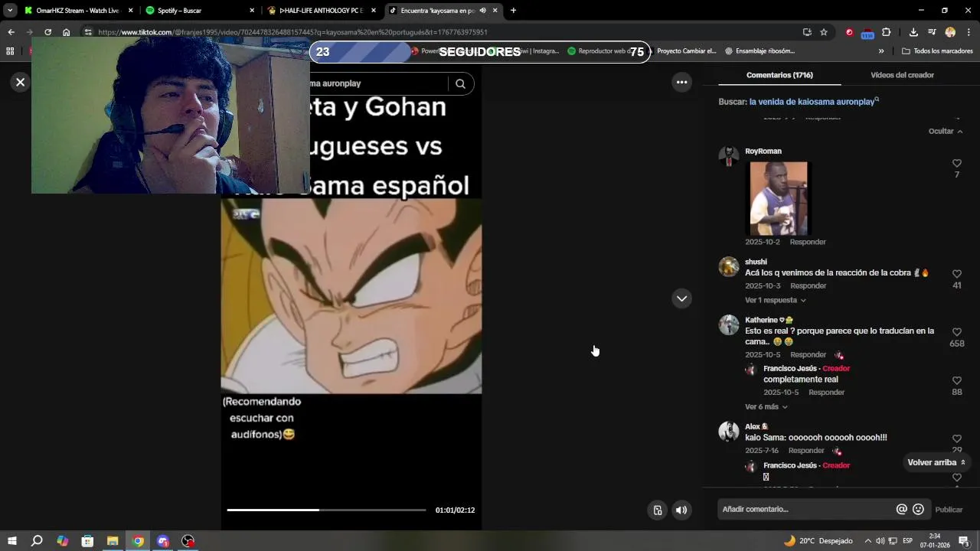This screenshot has width=980, height=551.
Task: Go back in browser history
Action: pyautogui.click(x=11, y=32)
